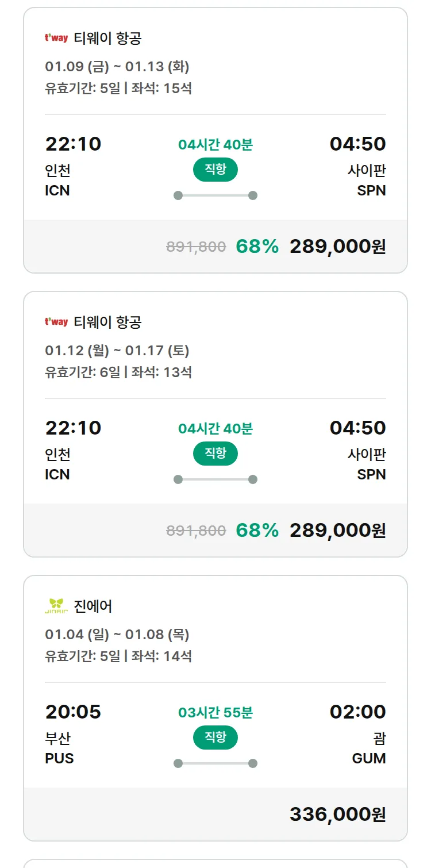Click the 직항 badge on the Busan–Guam flight
Viewport: 431px width, 868px height.
point(215,738)
